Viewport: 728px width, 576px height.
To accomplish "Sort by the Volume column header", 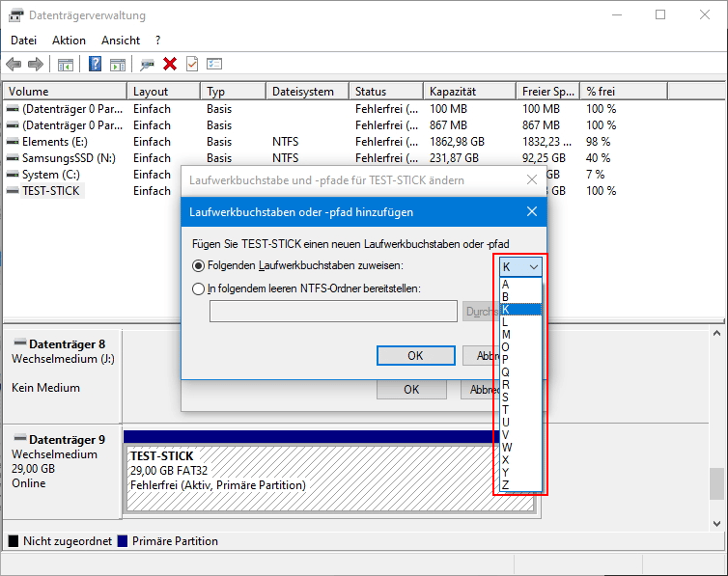I will coord(65,92).
